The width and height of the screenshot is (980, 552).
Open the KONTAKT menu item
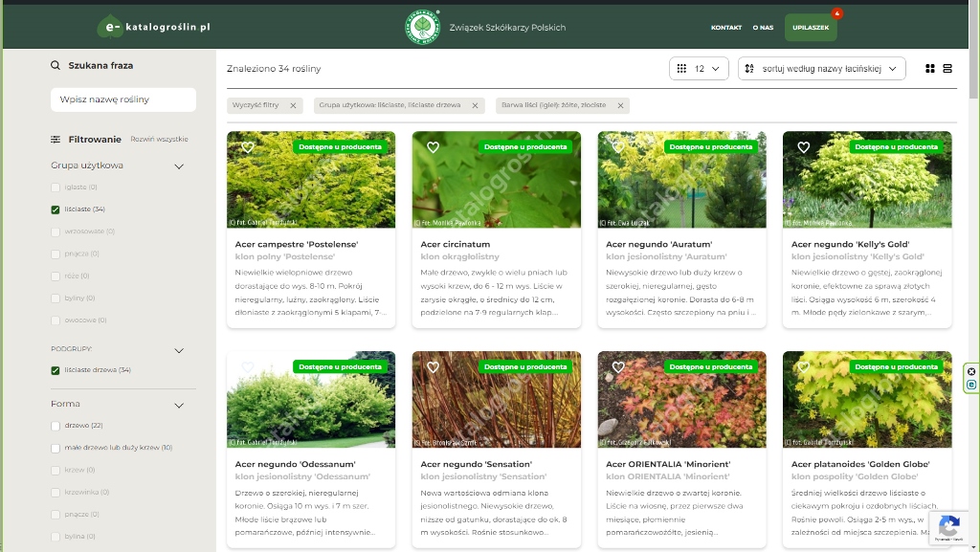click(725, 28)
